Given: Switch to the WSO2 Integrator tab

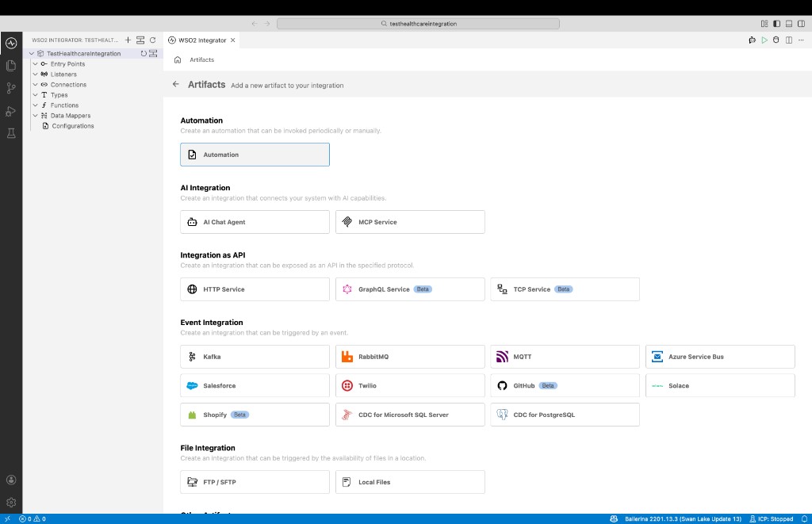Looking at the screenshot, I should click(x=202, y=40).
